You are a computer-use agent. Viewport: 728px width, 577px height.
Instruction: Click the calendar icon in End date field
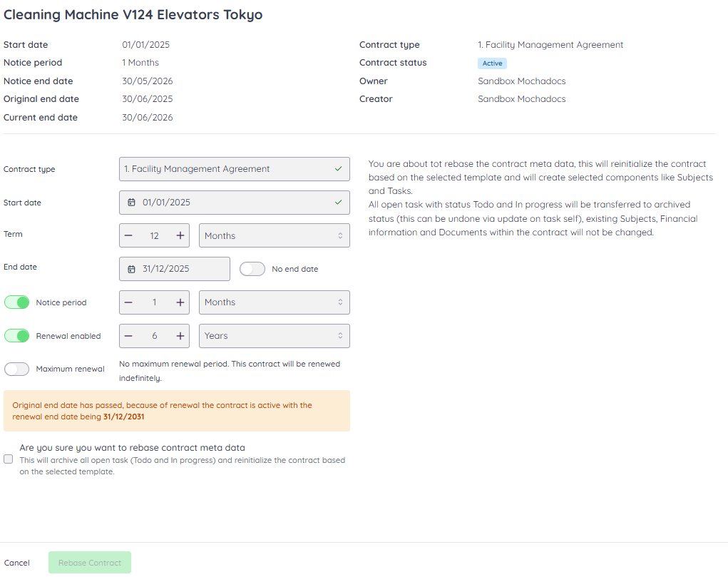click(x=131, y=269)
